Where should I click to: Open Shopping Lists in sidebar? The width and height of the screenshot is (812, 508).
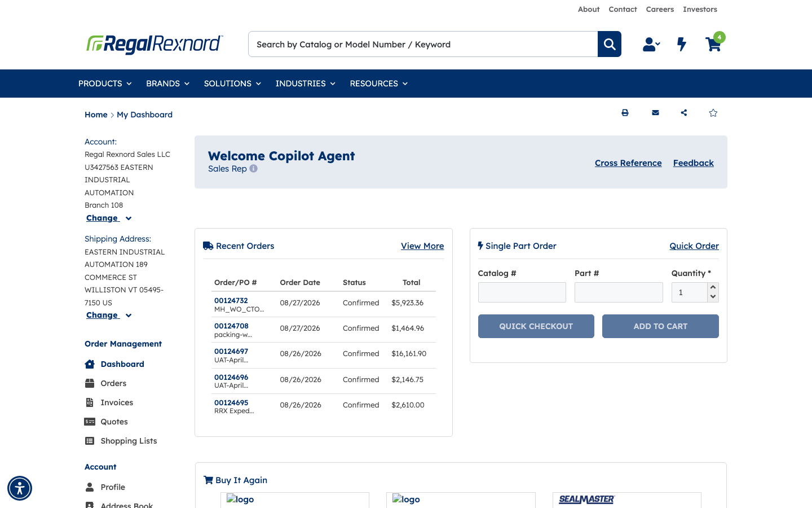tap(129, 441)
